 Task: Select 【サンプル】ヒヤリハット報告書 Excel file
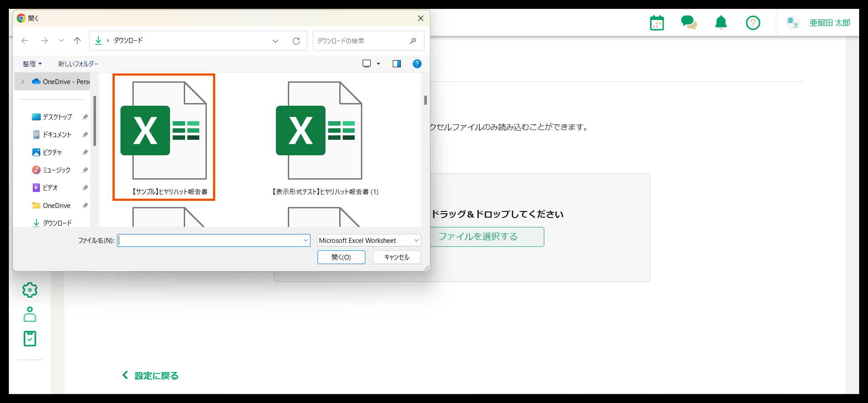click(x=164, y=137)
